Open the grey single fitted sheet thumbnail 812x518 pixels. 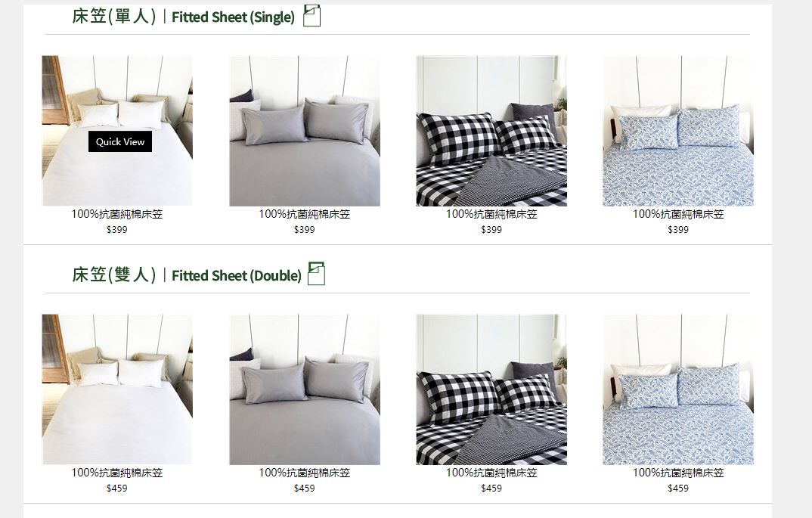(305, 131)
